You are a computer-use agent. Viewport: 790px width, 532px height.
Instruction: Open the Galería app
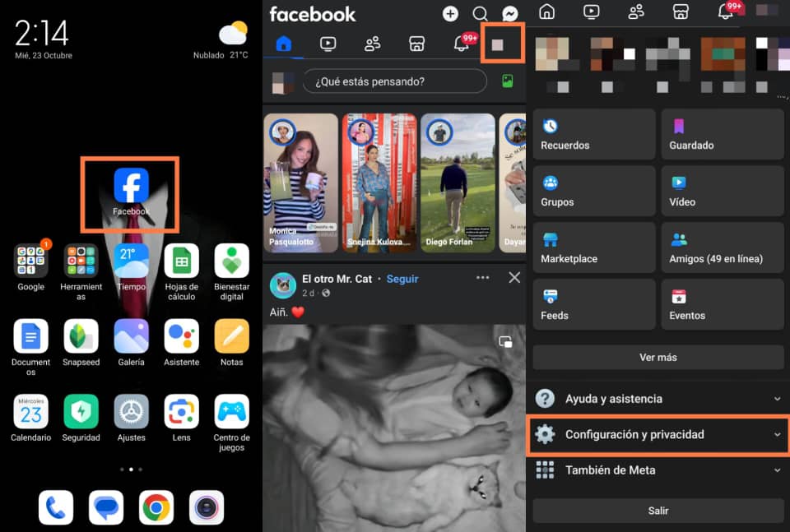tap(131, 336)
